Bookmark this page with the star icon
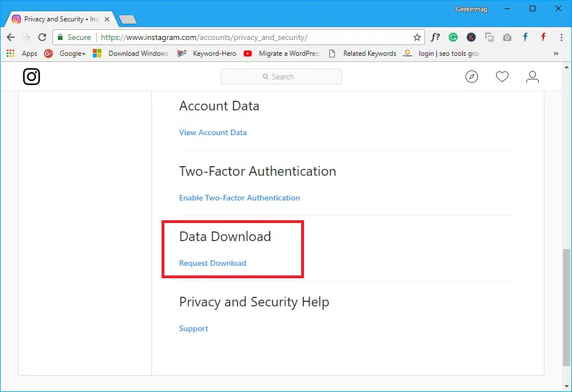 [417, 37]
